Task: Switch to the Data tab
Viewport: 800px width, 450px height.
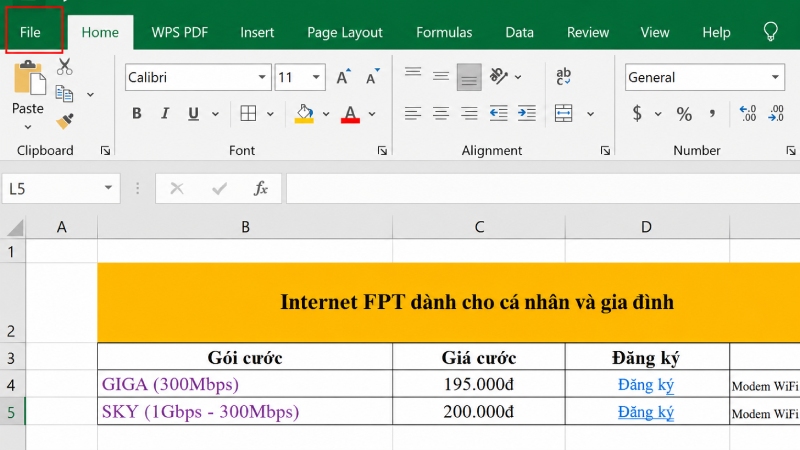Action: click(519, 33)
